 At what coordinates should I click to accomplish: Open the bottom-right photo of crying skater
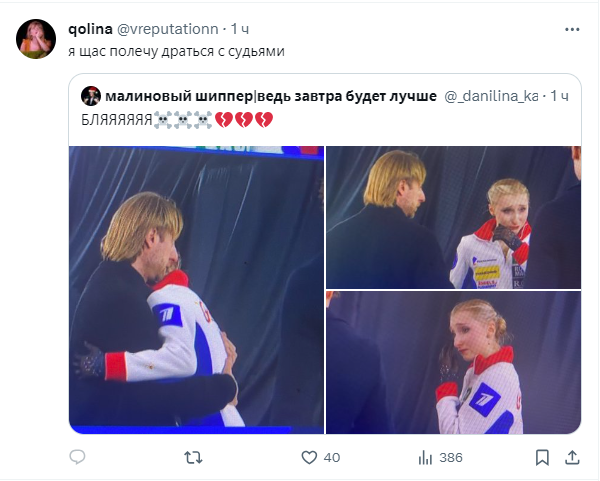click(x=453, y=362)
